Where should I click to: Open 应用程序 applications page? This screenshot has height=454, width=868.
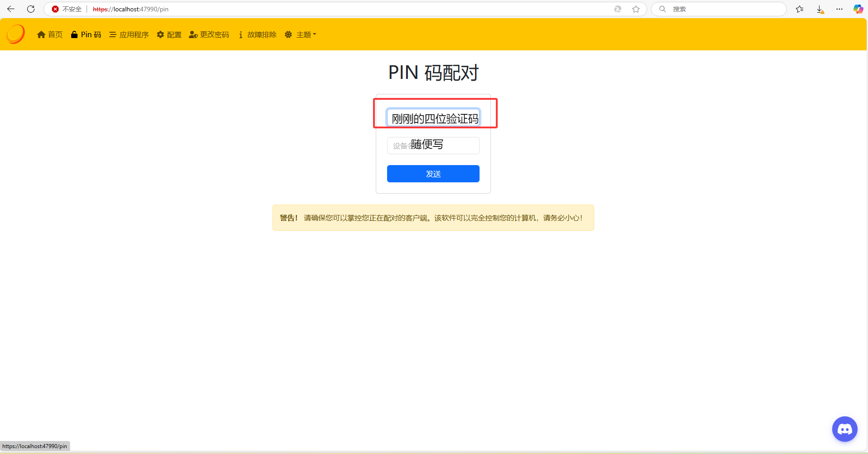point(129,34)
